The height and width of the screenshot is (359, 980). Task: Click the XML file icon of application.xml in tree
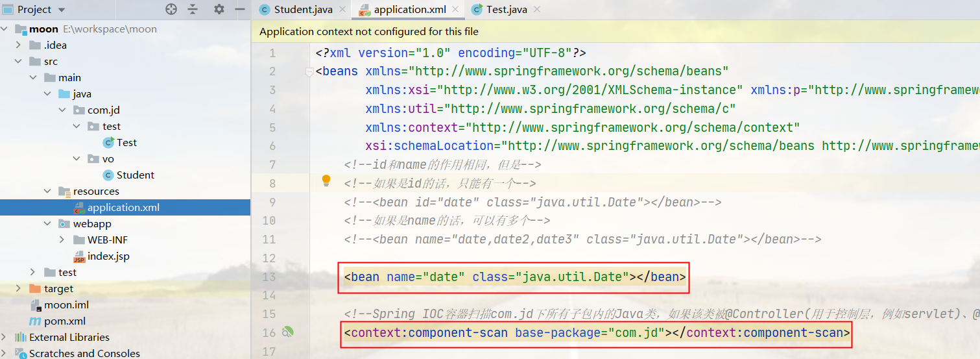pyautogui.click(x=79, y=208)
